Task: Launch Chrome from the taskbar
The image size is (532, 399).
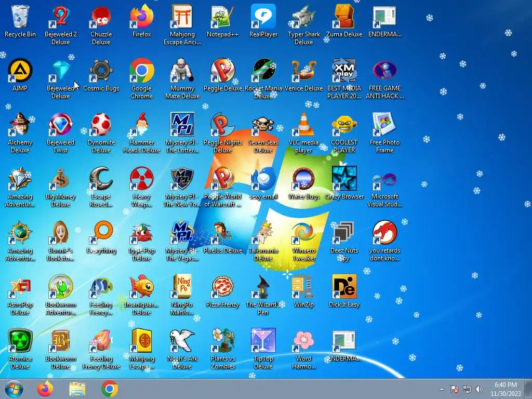Action: tap(109, 389)
